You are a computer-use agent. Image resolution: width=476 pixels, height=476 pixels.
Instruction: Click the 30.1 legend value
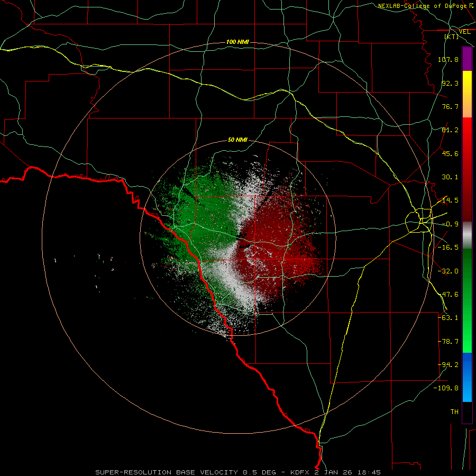(450, 177)
